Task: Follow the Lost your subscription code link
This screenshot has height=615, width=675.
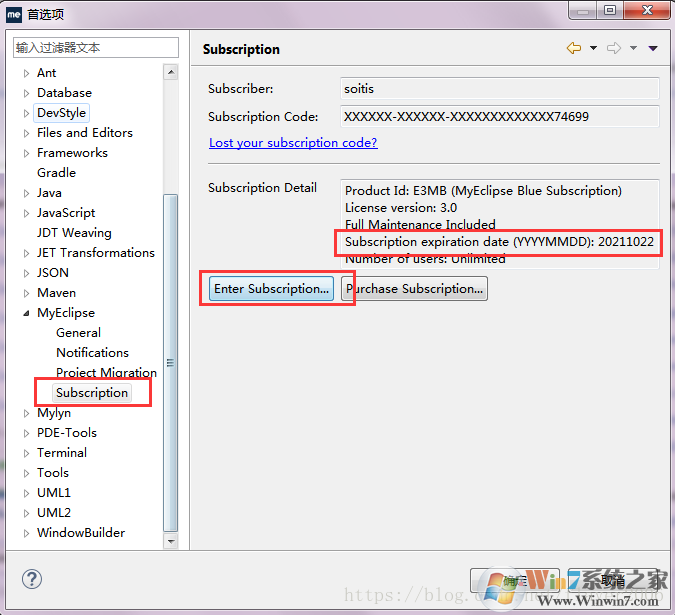Action: [293, 142]
